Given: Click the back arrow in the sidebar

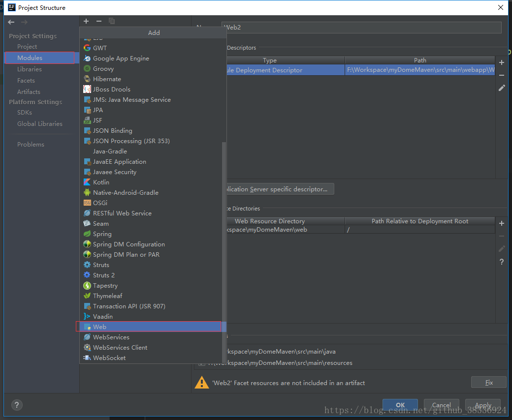Looking at the screenshot, I should [x=11, y=22].
